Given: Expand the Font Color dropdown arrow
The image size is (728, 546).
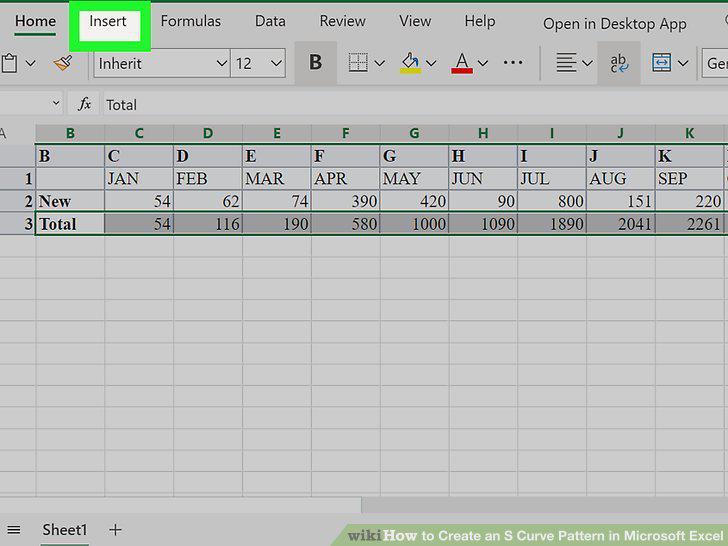Looking at the screenshot, I should (x=483, y=63).
